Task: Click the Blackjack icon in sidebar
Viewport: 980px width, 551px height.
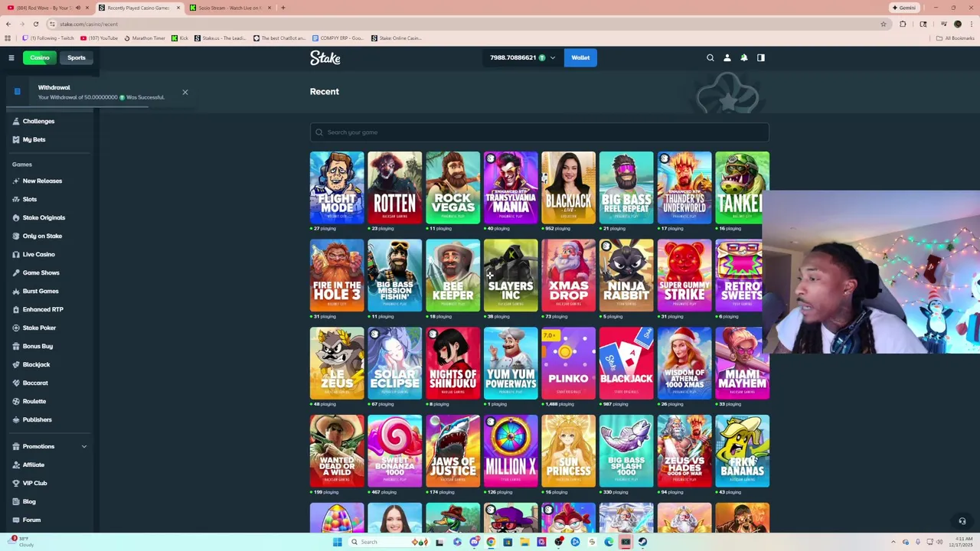Action: click(16, 364)
